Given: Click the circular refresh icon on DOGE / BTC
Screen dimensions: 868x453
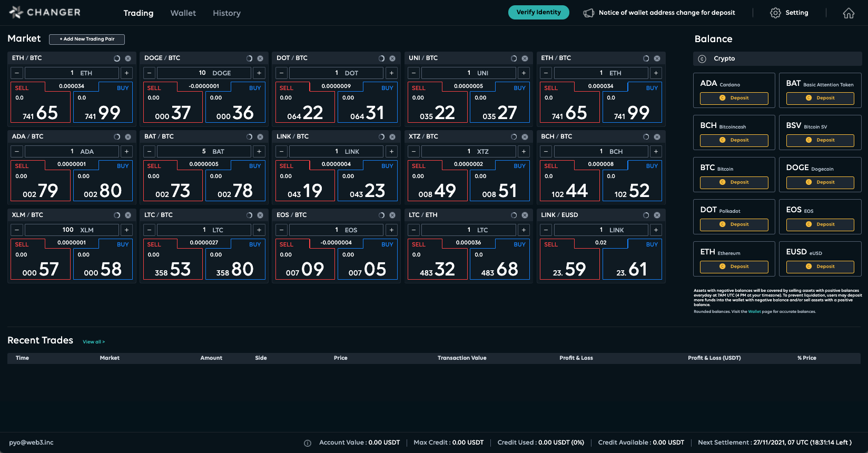Looking at the screenshot, I should [249, 58].
